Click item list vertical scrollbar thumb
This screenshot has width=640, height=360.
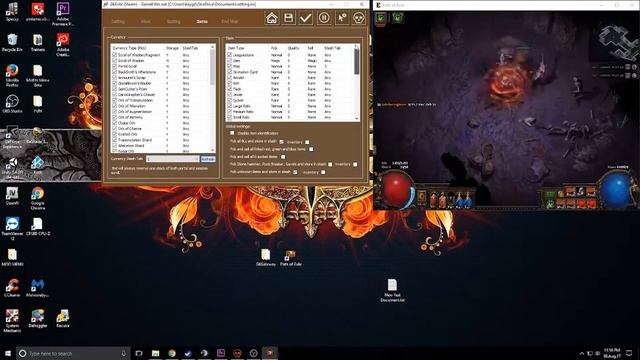click(357, 62)
